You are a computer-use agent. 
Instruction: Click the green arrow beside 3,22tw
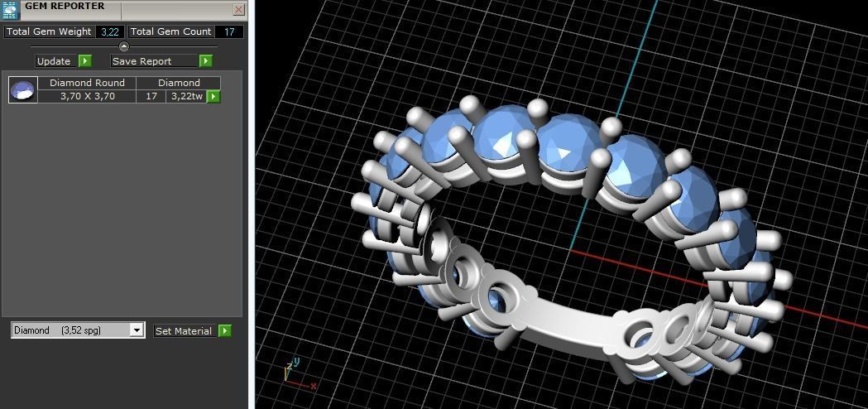click(213, 96)
